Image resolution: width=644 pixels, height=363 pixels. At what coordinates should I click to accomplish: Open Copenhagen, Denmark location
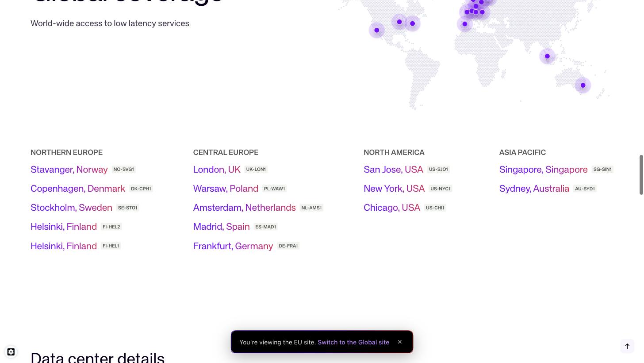pos(78,189)
